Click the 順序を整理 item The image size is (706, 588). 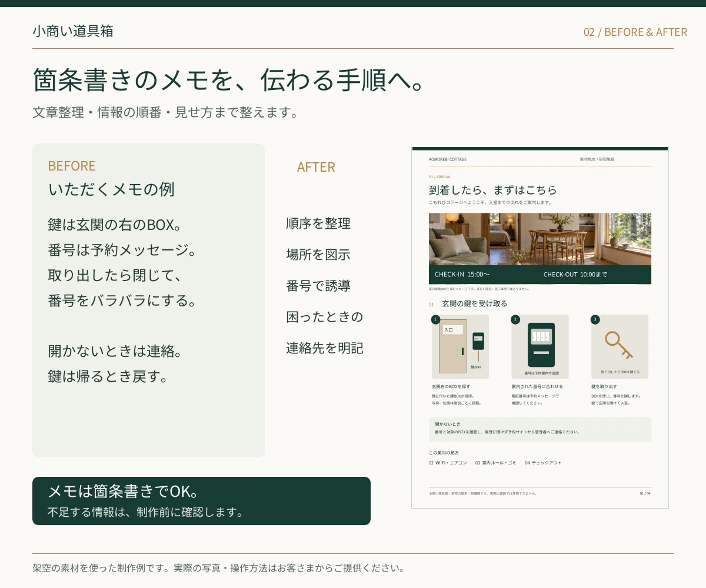point(318,223)
